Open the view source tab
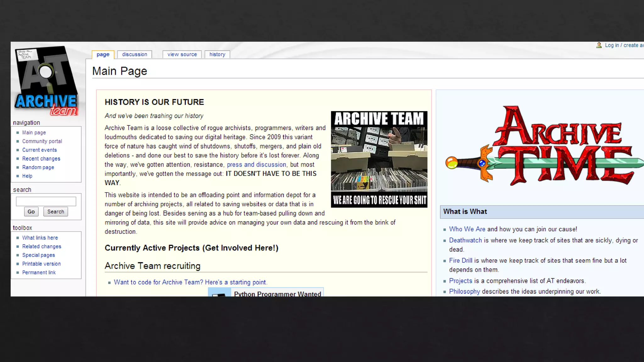The image size is (644, 362). coord(182,54)
